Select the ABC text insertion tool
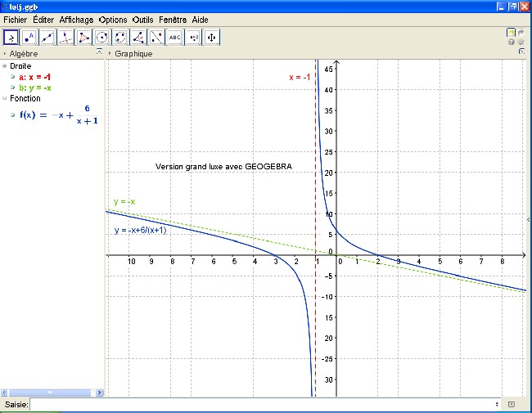Image resolution: width=532 pixels, height=413 pixels. point(174,38)
